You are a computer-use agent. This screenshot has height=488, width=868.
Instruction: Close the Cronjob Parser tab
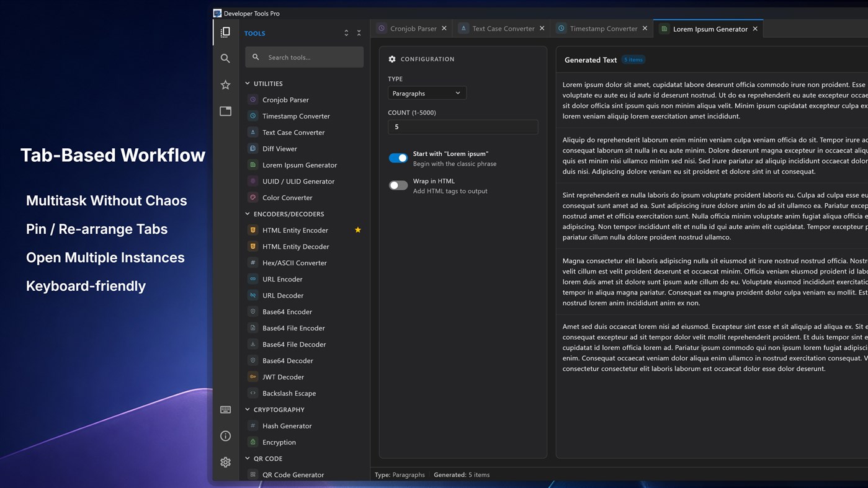pos(444,29)
